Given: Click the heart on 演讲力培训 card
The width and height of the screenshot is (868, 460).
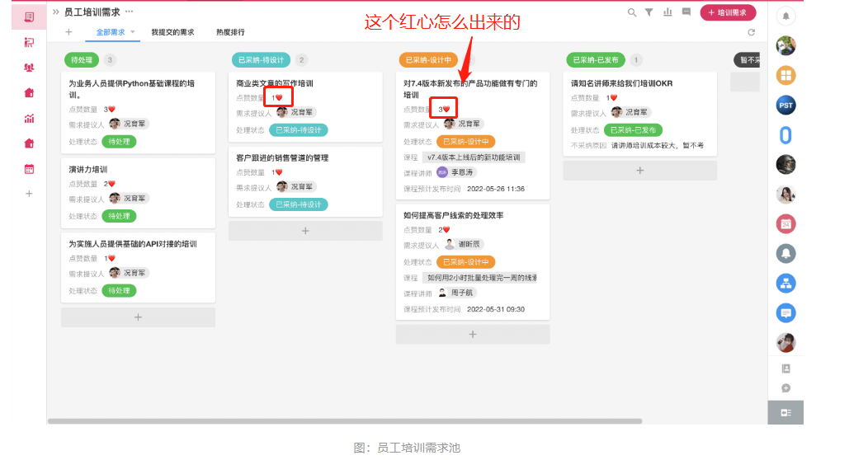Looking at the screenshot, I should pyautogui.click(x=111, y=184).
